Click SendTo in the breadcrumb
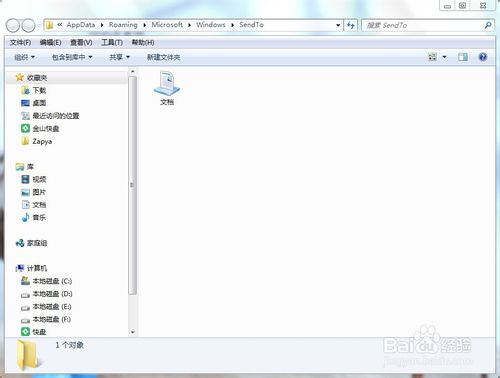This screenshot has height=378, width=500. pyautogui.click(x=251, y=25)
